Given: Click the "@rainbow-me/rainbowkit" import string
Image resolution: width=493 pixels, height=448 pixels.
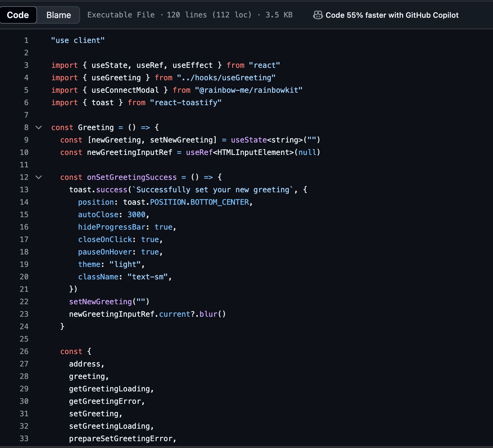Looking at the screenshot, I should pos(249,90).
